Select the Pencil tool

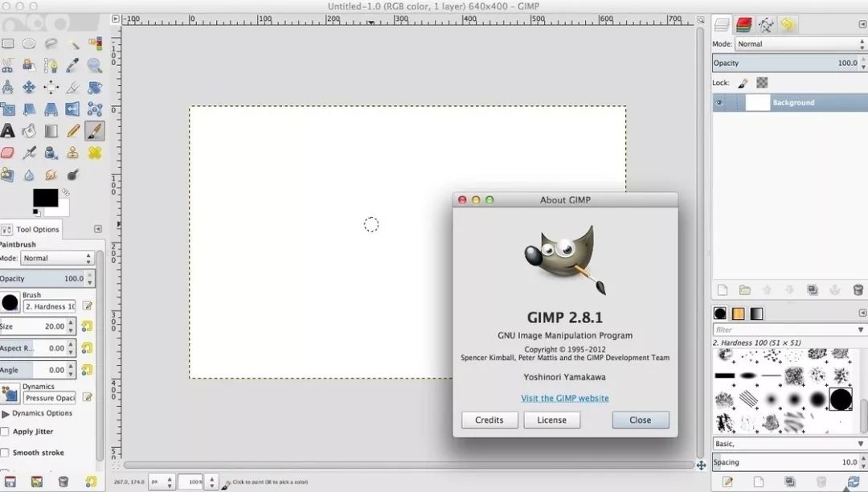[73, 130]
